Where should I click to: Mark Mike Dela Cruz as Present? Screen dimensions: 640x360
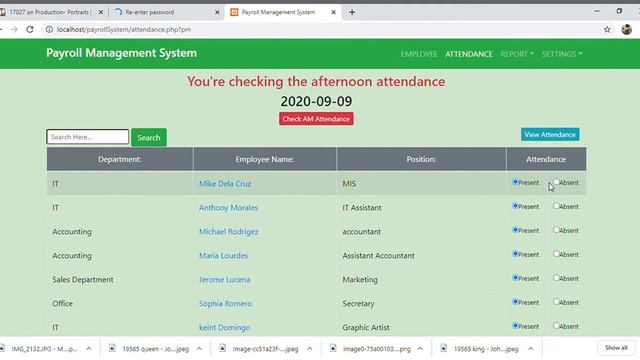(x=515, y=182)
